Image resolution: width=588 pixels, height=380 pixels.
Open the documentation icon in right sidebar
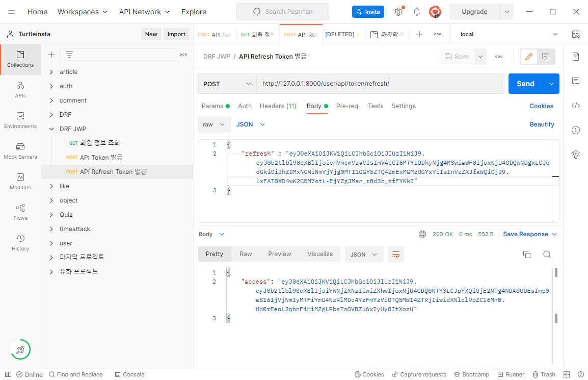(x=576, y=57)
